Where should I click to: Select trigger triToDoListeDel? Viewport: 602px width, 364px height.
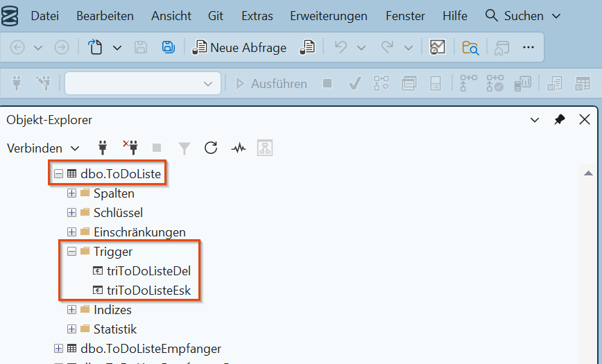pyautogui.click(x=148, y=271)
